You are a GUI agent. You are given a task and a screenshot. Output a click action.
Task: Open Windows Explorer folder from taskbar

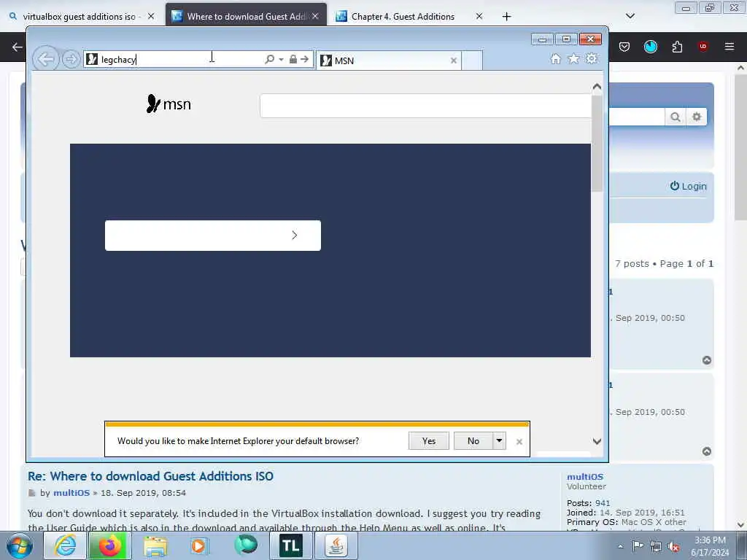[155, 545]
